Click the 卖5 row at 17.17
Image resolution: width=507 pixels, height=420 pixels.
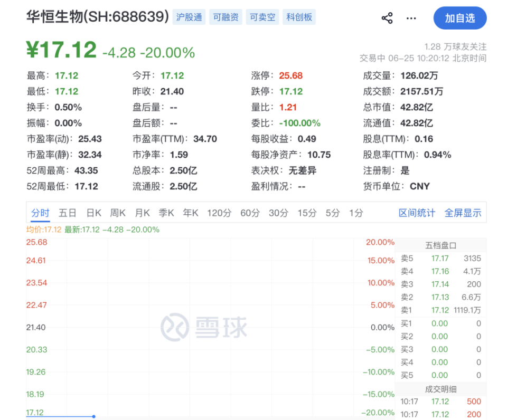pyautogui.click(x=440, y=259)
